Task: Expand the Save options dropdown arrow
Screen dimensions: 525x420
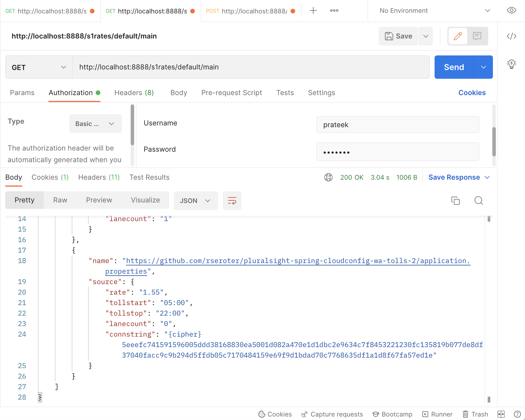Action: pos(426,36)
